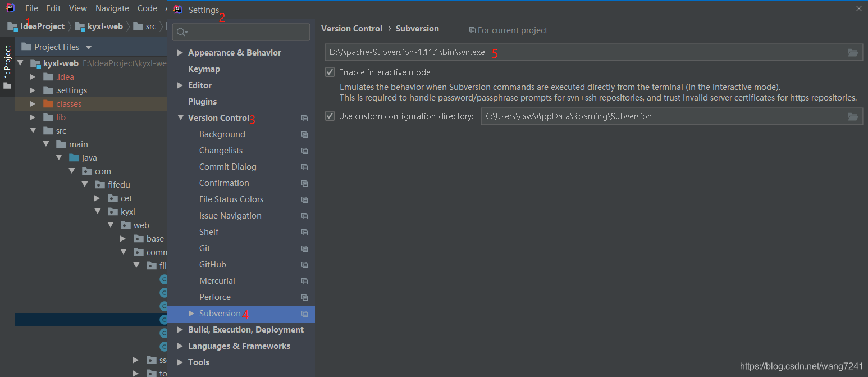Image resolution: width=868 pixels, height=377 pixels.
Task: Expand Build, Execution, Deployment category
Action: tap(180, 330)
